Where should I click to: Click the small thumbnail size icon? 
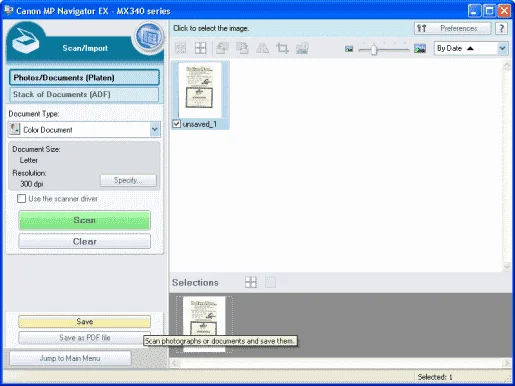tap(349, 49)
